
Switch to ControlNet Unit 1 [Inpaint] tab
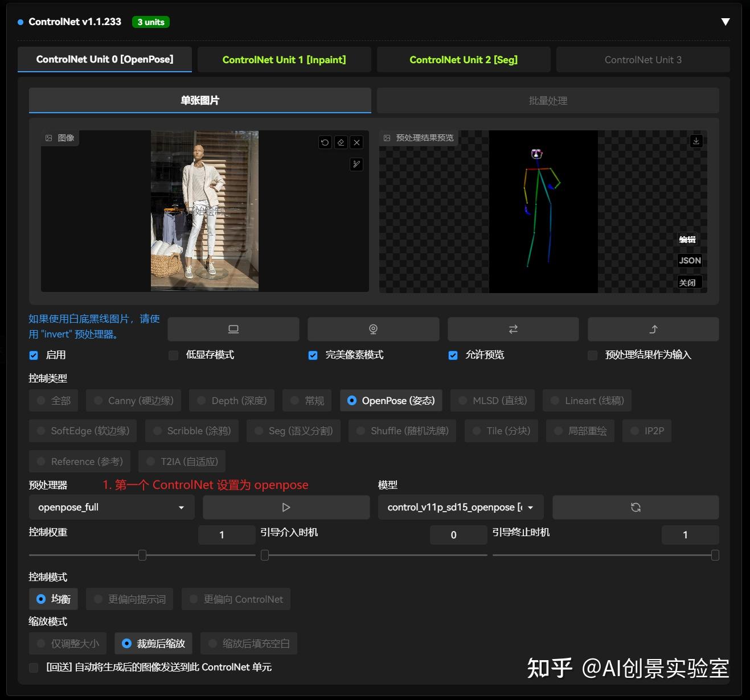pyautogui.click(x=284, y=59)
